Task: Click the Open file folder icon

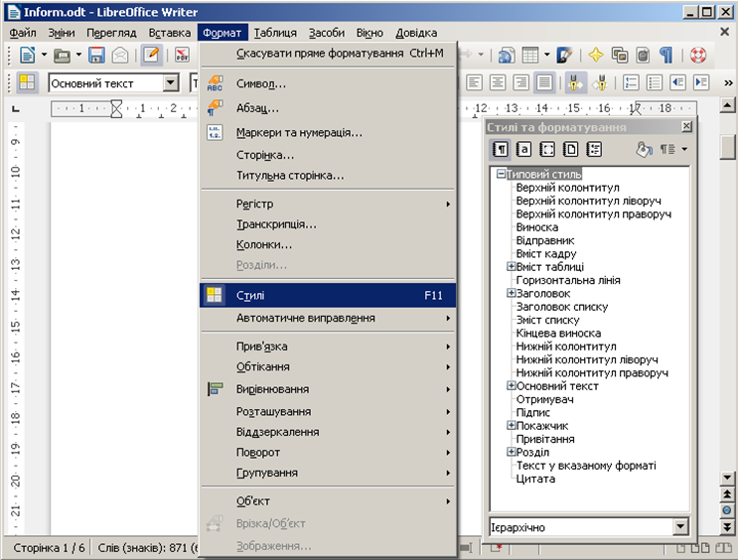Action: click(62, 56)
